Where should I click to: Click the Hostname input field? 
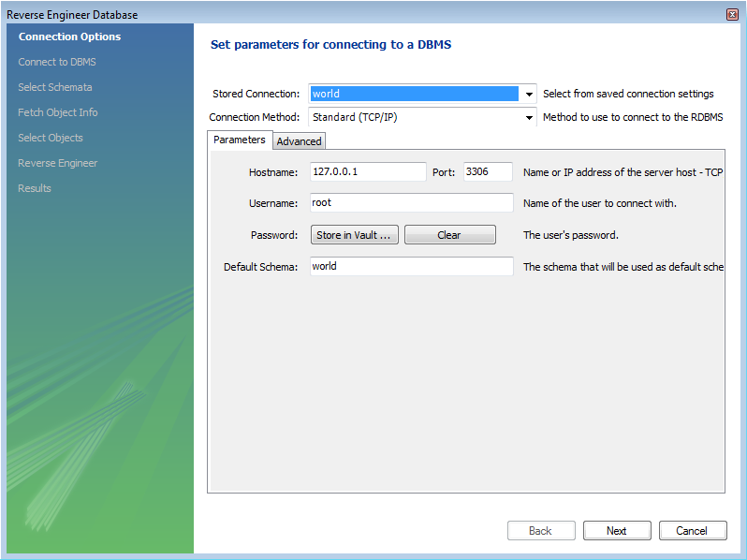click(368, 172)
